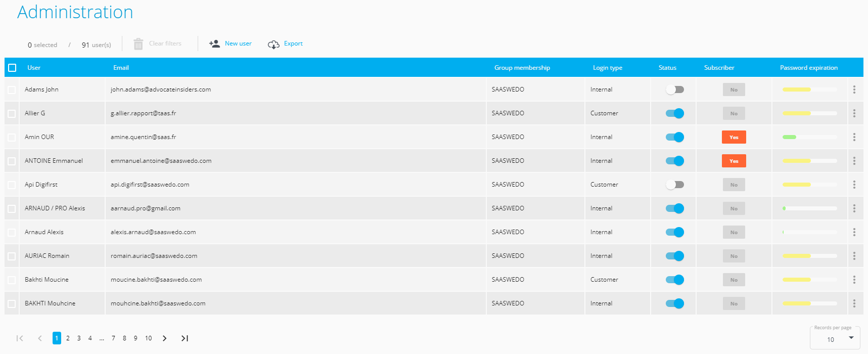Click the No subscriber button for Api Digifirst
This screenshot has width=868, height=354.
pos(734,185)
